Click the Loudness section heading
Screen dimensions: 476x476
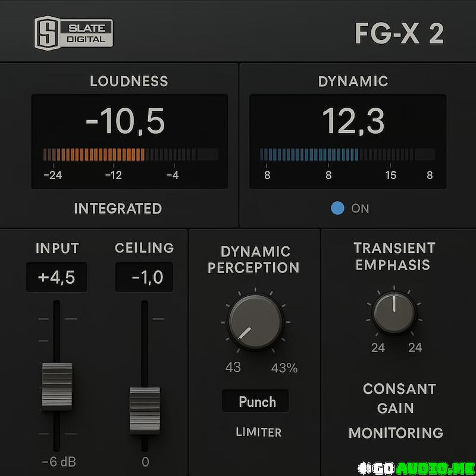129,81
